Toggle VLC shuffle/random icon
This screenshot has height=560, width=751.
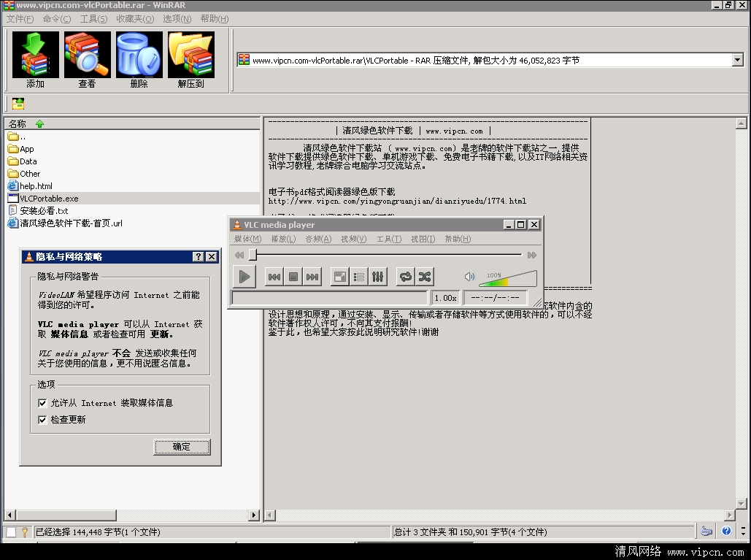[424, 277]
